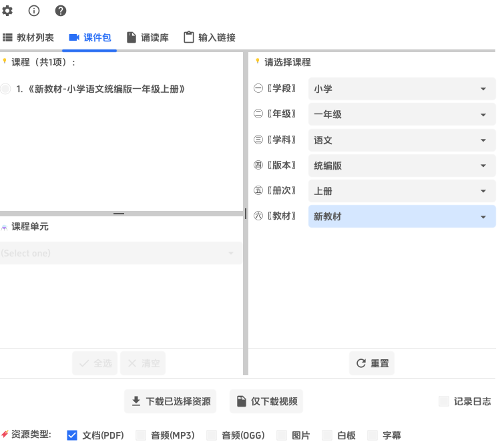Open the 诵读库 tab
The height and width of the screenshot is (448, 498).
tap(148, 37)
